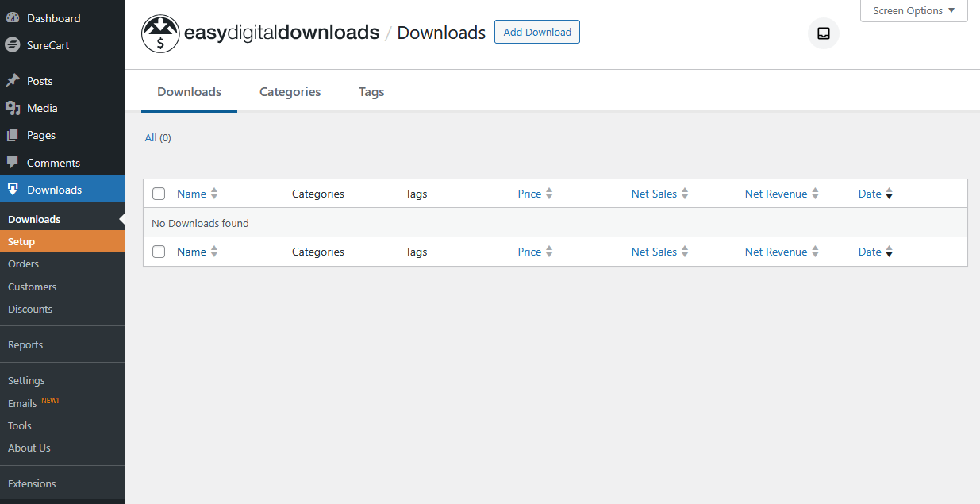Sort by Price using top header link

529,194
